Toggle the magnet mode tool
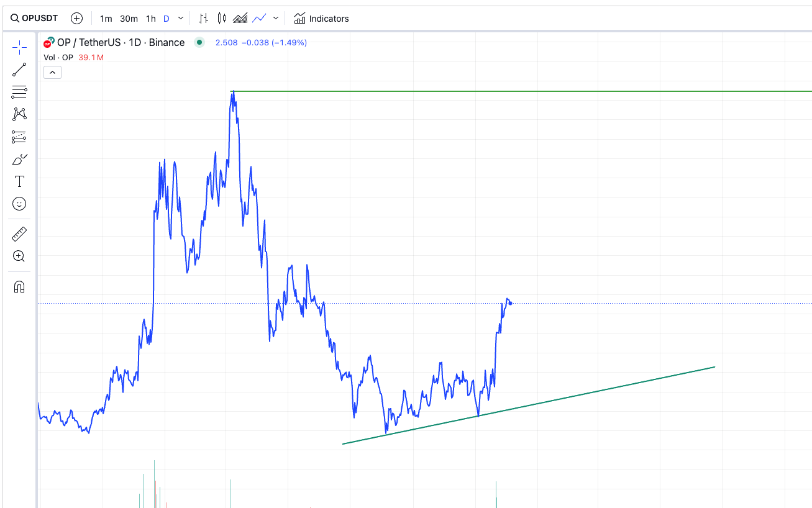812x508 pixels. [19, 287]
